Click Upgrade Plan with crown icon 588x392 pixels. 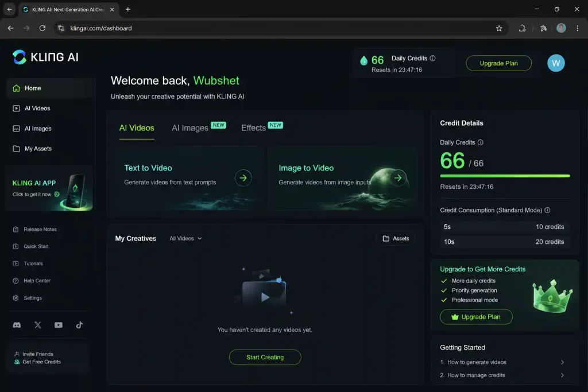476,317
